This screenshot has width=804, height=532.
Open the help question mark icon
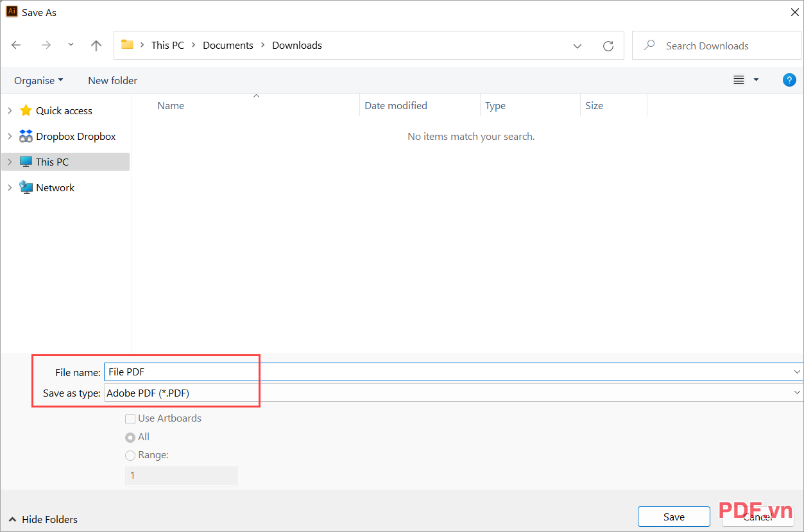click(789, 80)
